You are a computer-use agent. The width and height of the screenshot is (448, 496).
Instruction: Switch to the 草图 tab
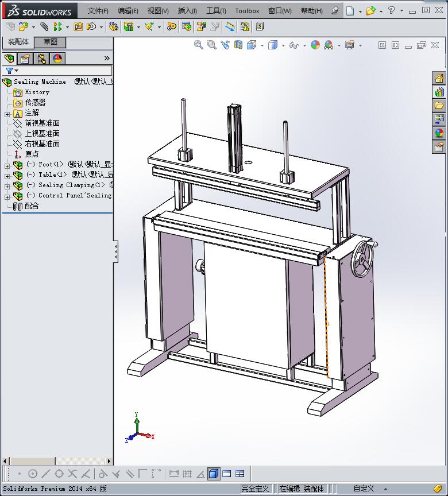(x=51, y=42)
